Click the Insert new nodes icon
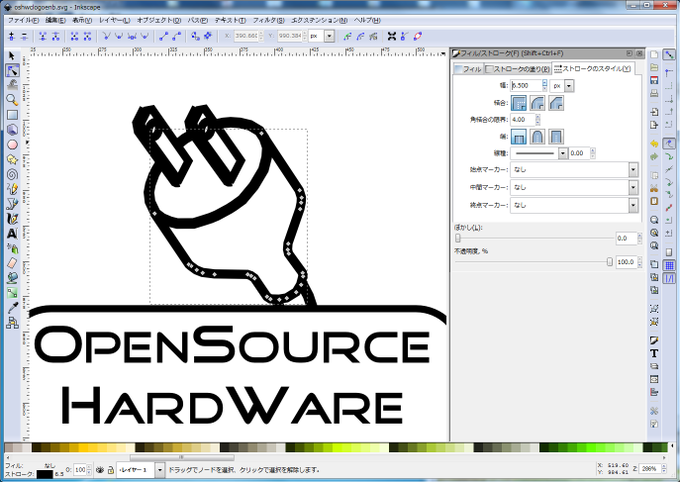 pos(12,36)
